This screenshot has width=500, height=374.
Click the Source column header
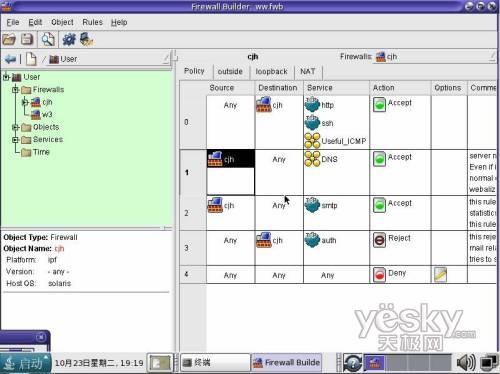point(230,88)
